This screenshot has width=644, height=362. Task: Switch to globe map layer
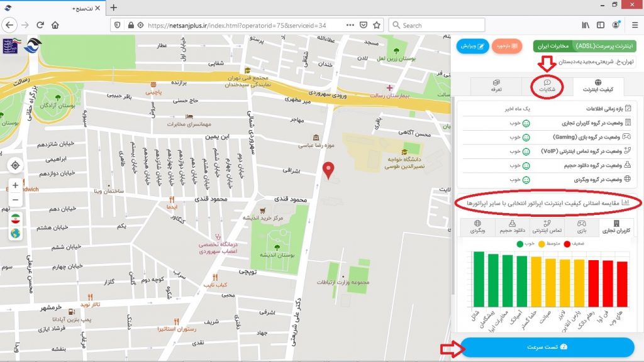(16, 234)
